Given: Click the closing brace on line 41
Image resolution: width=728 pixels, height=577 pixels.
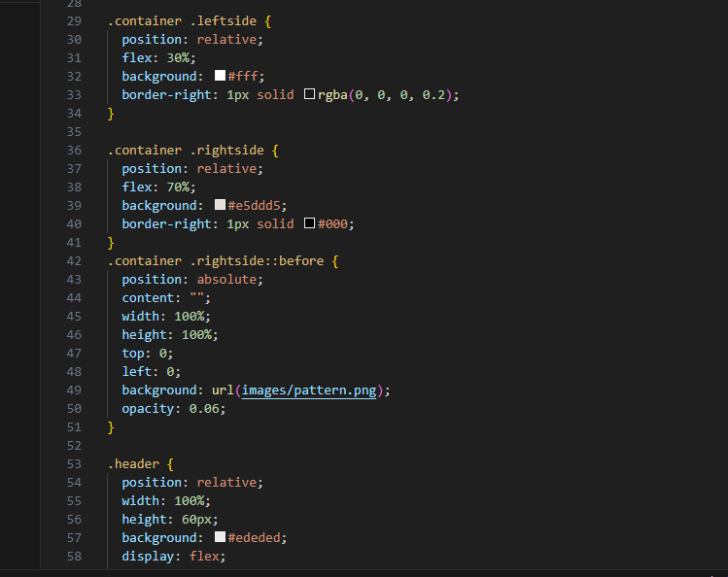Looking at the screenshot, I should coord(111,243).
